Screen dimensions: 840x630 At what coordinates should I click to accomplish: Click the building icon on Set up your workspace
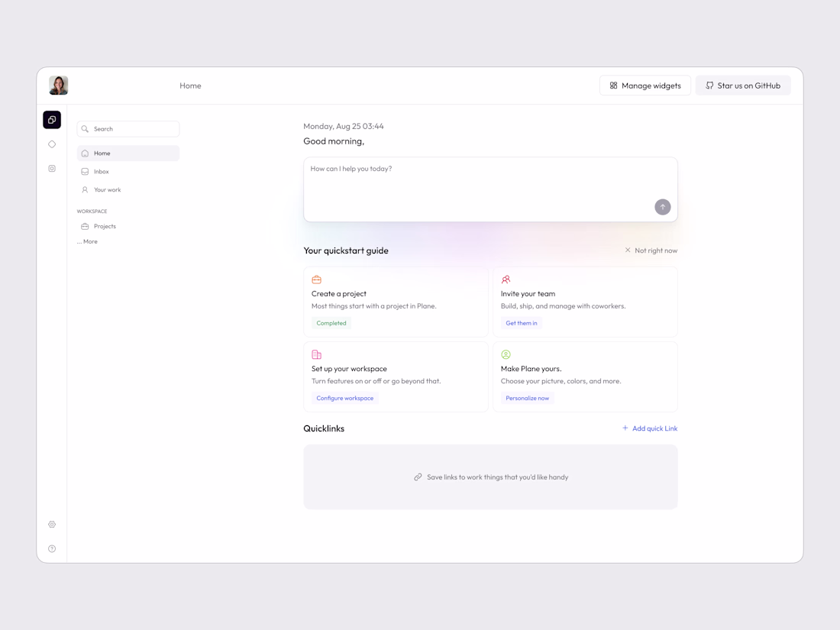[x=317, y=354]
